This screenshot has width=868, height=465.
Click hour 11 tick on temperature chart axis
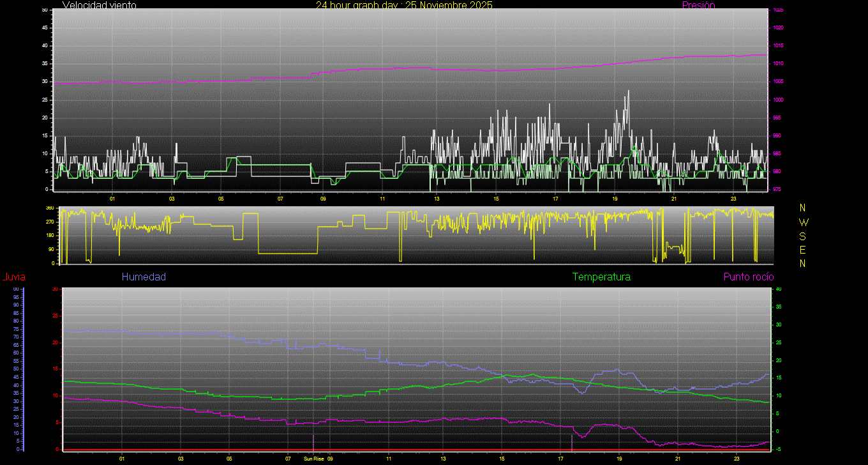click(x=389, y=459)
